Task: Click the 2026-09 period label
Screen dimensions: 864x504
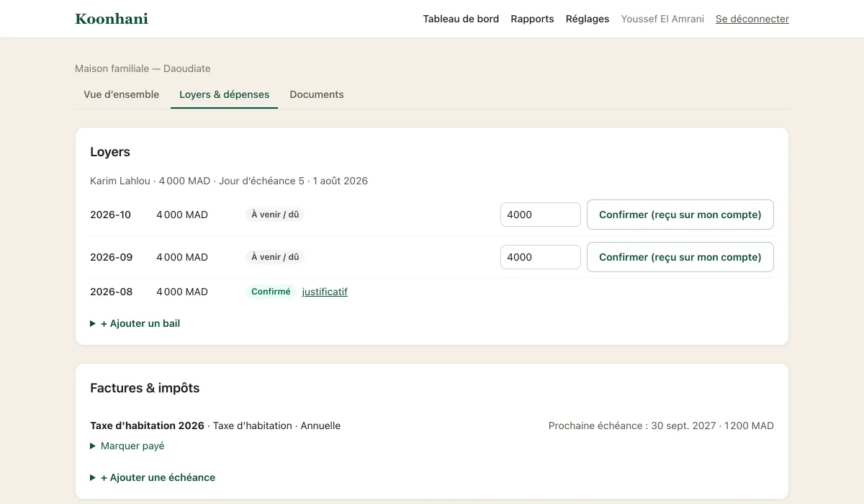Action: [x=112, y=257]
